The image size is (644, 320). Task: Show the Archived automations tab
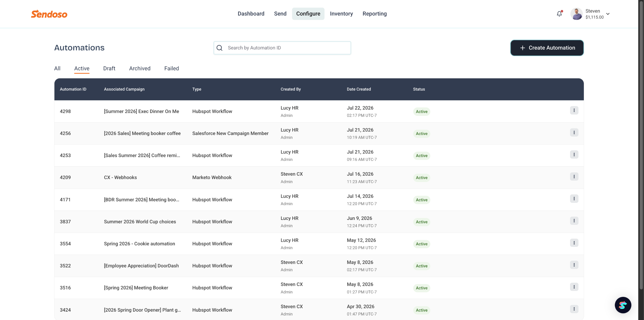[140, 68]
